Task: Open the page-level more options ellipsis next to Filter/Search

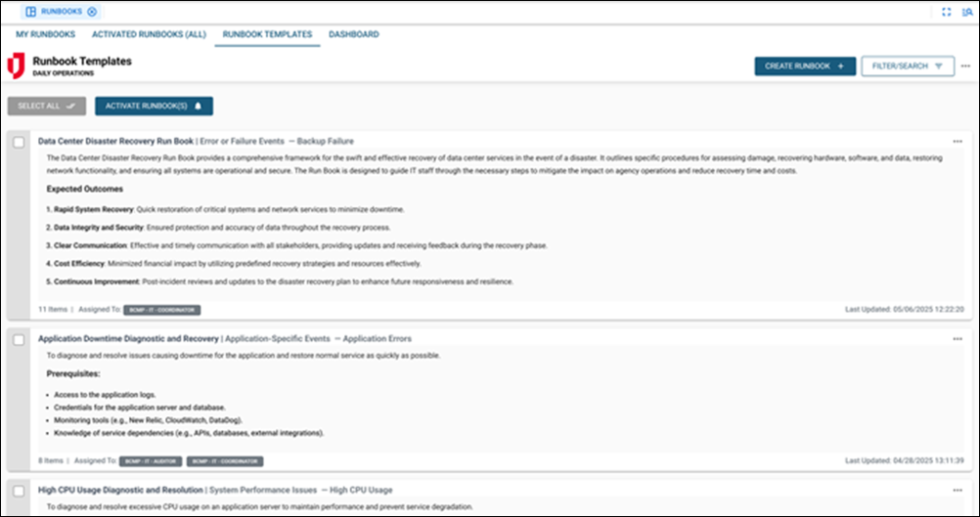Action: click(x=966, y=66)
